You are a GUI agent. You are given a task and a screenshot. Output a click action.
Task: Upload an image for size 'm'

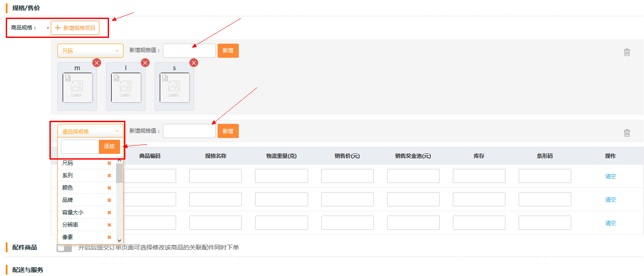(x=77, y=88)
